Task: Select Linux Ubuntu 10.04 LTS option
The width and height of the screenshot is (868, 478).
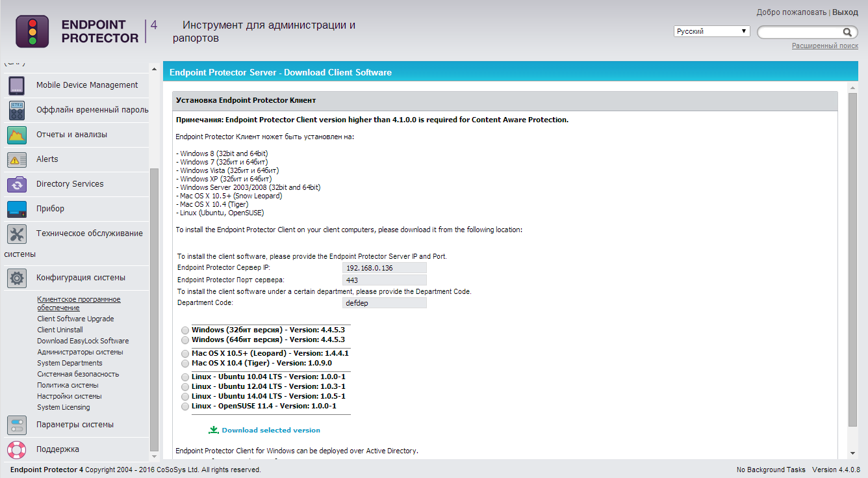Action: 185,377
